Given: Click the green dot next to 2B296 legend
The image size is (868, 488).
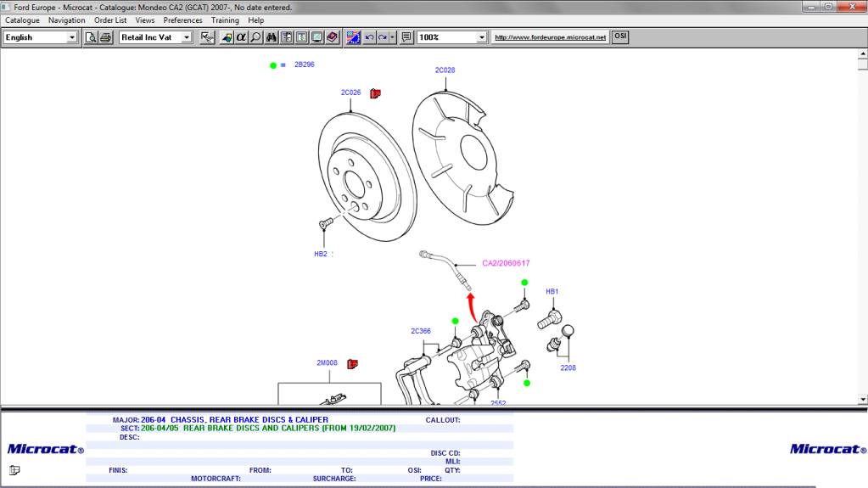Looking at the screenshot, I should pos(273,65).
